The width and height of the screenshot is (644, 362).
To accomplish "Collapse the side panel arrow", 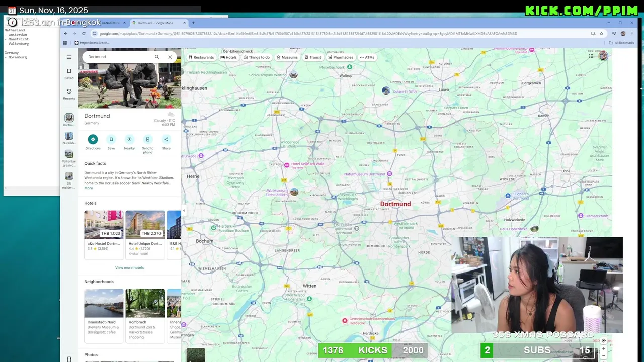I will (184, 211).
